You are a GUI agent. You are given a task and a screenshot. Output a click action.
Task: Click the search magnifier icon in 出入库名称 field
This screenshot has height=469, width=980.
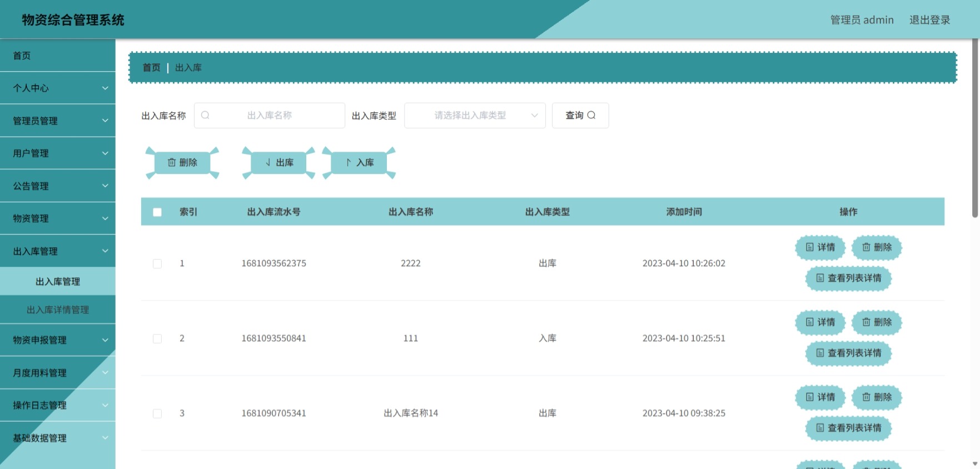205,115
